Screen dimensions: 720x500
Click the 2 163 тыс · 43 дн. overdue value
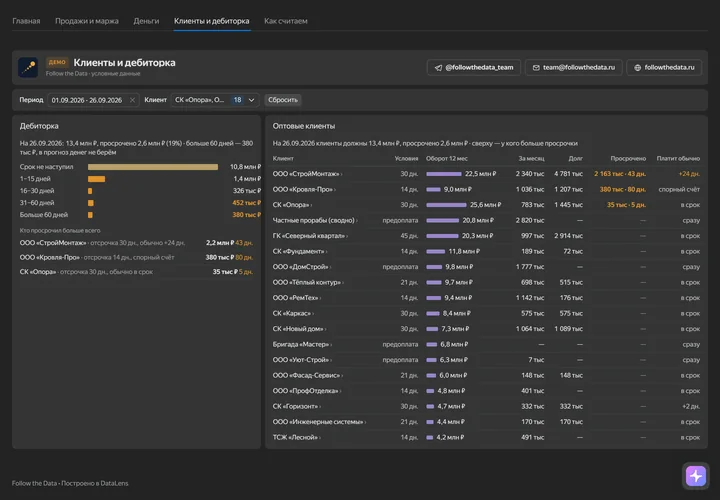tap(620, 174)
